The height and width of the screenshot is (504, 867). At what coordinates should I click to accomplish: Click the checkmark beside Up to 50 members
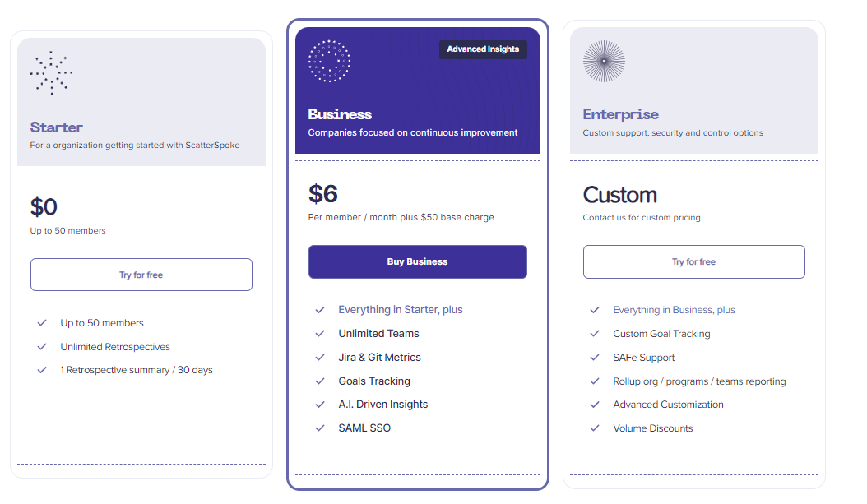pos(42,323)
